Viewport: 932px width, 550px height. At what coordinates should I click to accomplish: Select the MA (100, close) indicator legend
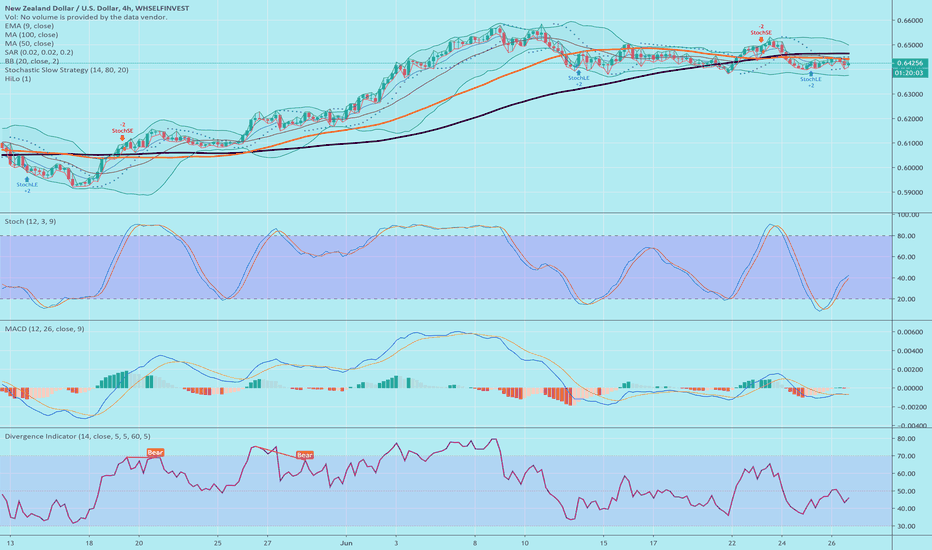coord(31,34)
